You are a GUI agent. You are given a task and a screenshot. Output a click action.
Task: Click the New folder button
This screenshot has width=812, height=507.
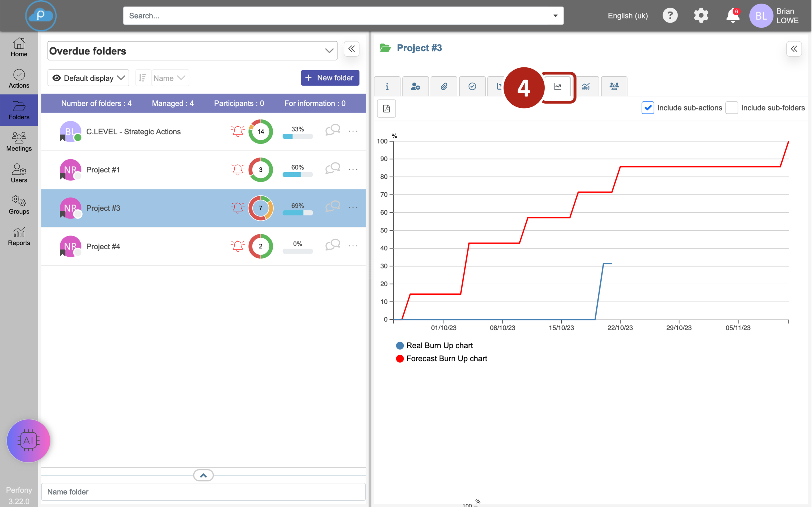330,78
